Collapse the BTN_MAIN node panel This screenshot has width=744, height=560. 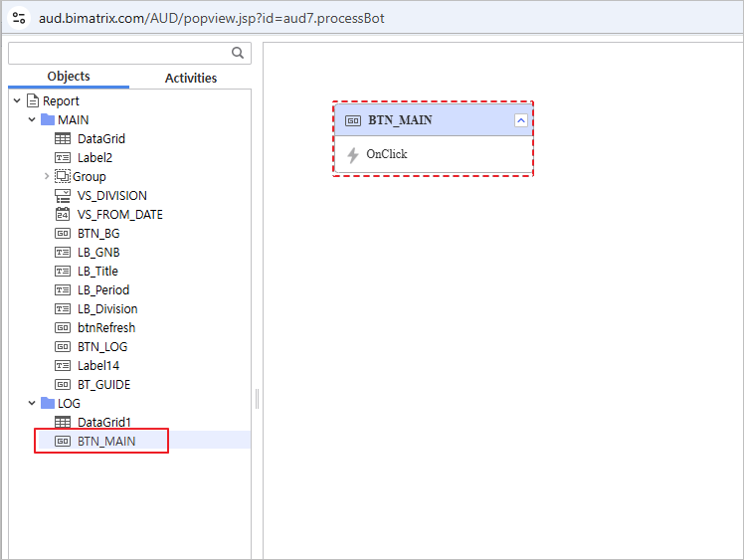520,120
